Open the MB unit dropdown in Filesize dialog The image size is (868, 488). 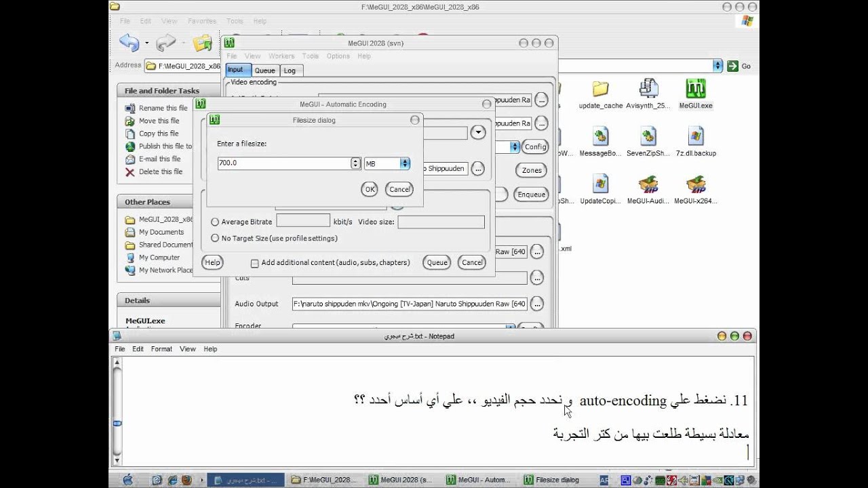tap(405, 163)
